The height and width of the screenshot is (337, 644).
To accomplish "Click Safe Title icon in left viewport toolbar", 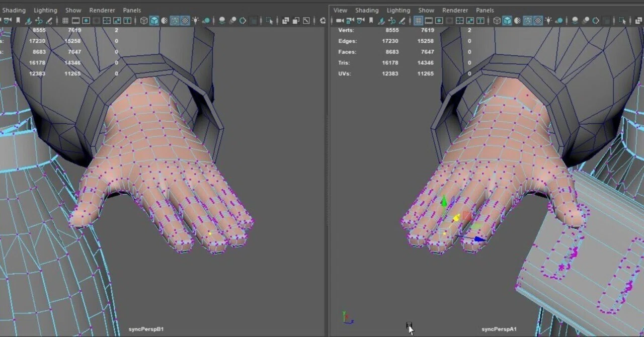I will coord(128,21).
